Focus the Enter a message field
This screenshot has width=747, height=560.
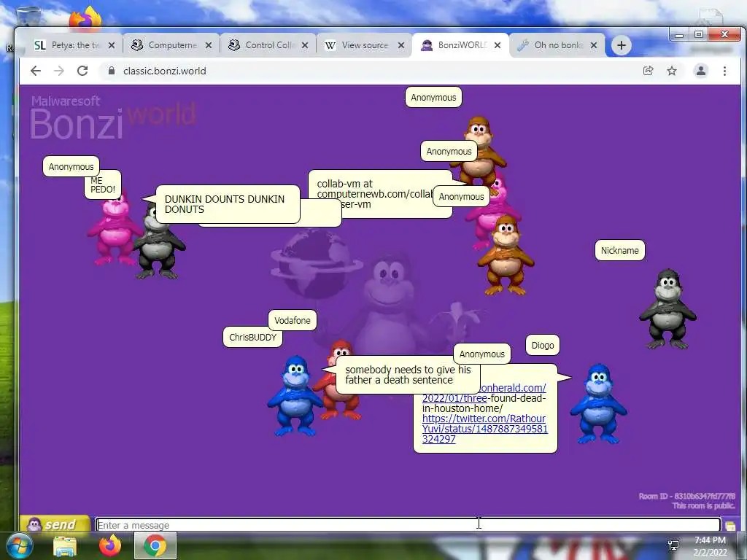408,525
